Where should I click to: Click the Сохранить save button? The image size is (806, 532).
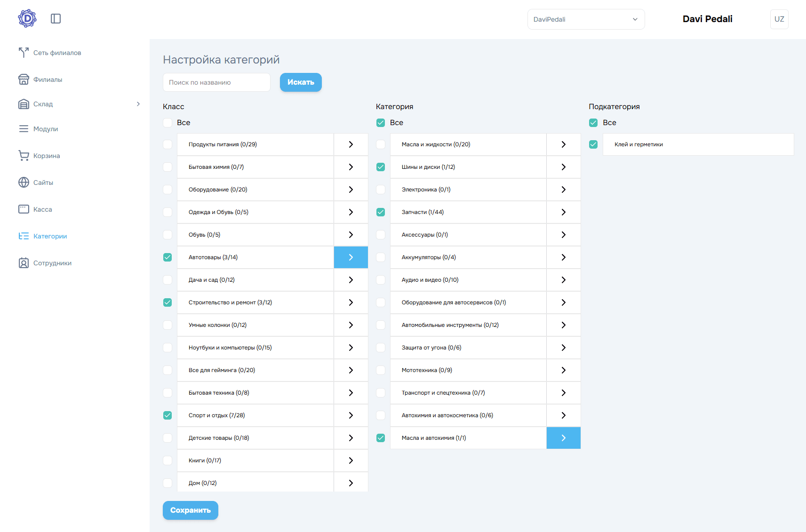191,510
